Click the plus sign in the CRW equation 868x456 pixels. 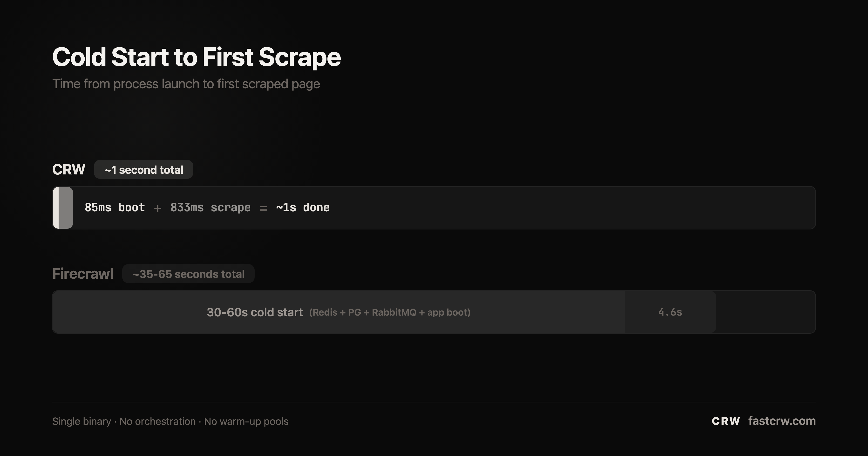pos(157,208)
